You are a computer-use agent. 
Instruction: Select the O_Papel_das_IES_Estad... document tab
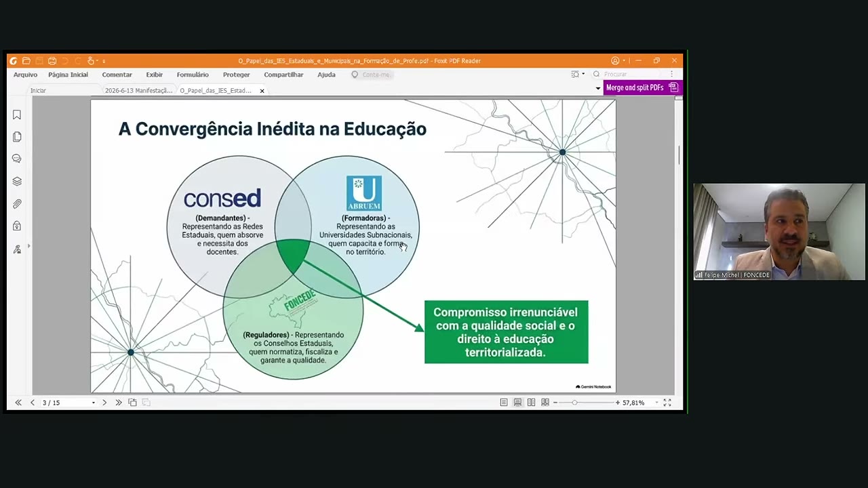(216, 90)
